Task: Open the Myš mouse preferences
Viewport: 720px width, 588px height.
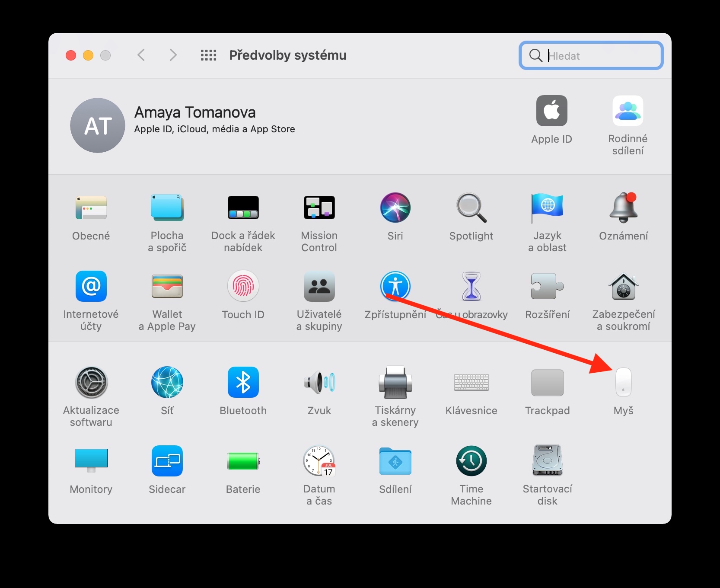Action: [x=624, y=382]
